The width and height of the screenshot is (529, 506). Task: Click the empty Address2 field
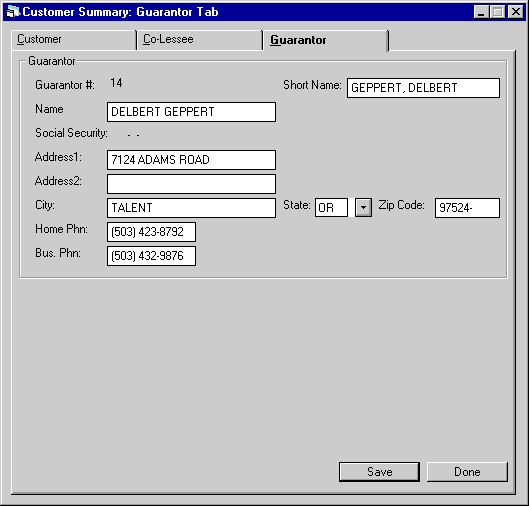(x=191, y=184)
